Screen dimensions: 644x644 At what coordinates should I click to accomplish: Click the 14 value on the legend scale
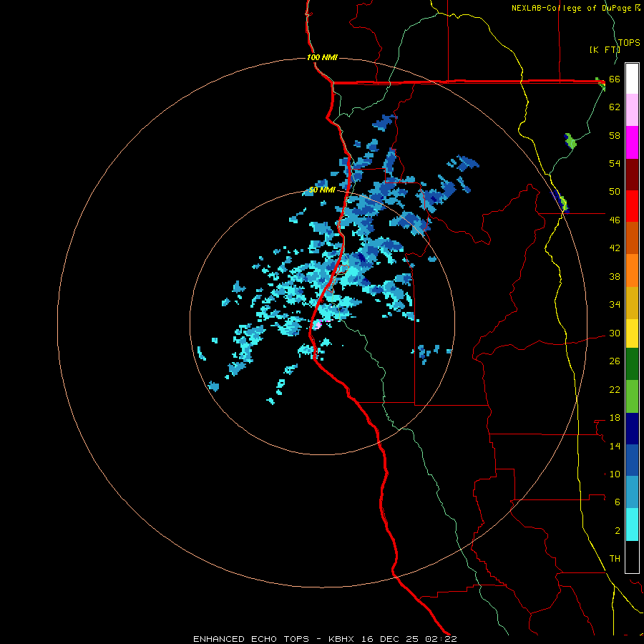coord(615,446)
